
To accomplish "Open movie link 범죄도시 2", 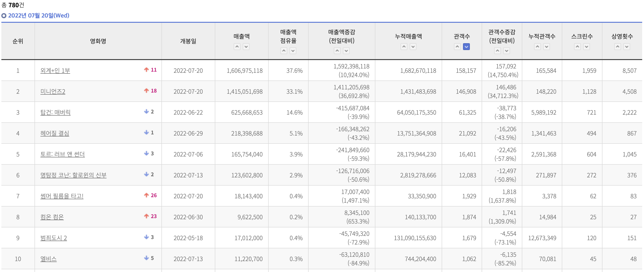I will coord(54,238).
